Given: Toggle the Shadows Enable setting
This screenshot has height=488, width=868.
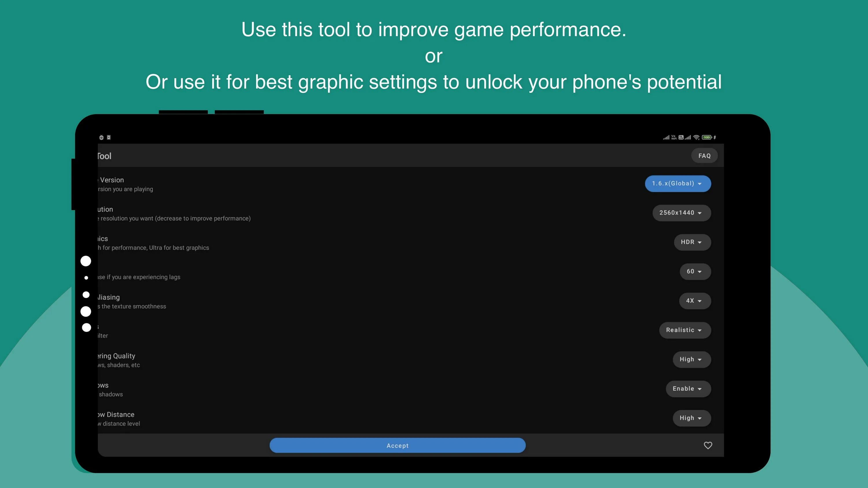Looking at the screenshot, I should (687, 389).
